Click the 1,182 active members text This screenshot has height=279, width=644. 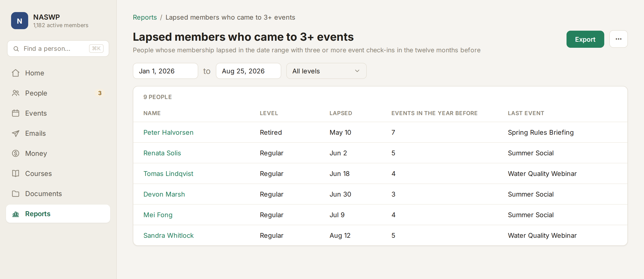click(x=61, y=25)
